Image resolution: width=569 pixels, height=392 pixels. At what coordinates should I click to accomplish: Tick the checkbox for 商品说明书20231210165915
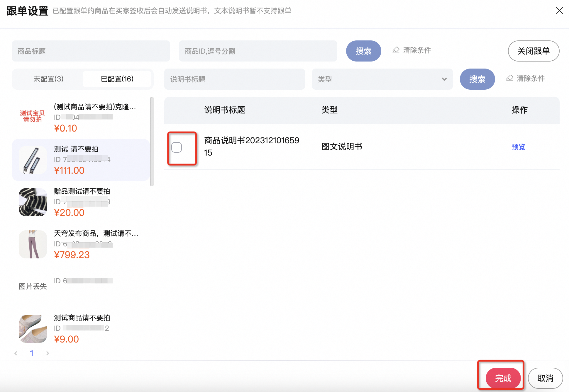click(177, 147)
